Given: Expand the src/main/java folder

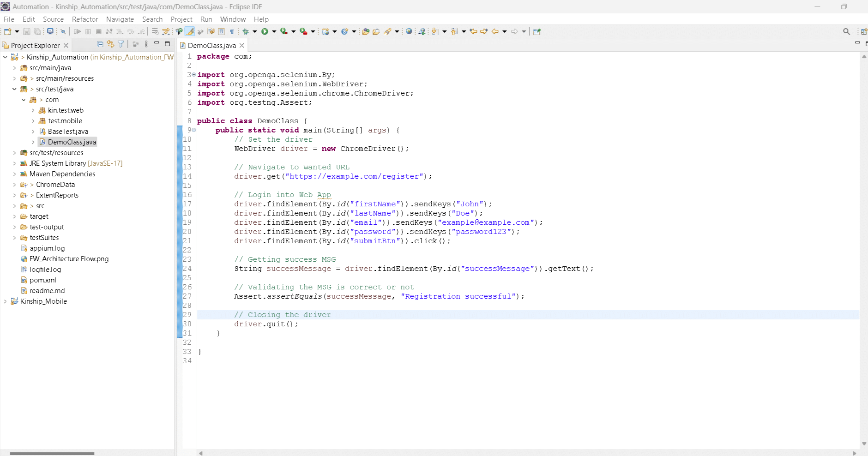Looking at the screenshot, I should pos(14,68).
